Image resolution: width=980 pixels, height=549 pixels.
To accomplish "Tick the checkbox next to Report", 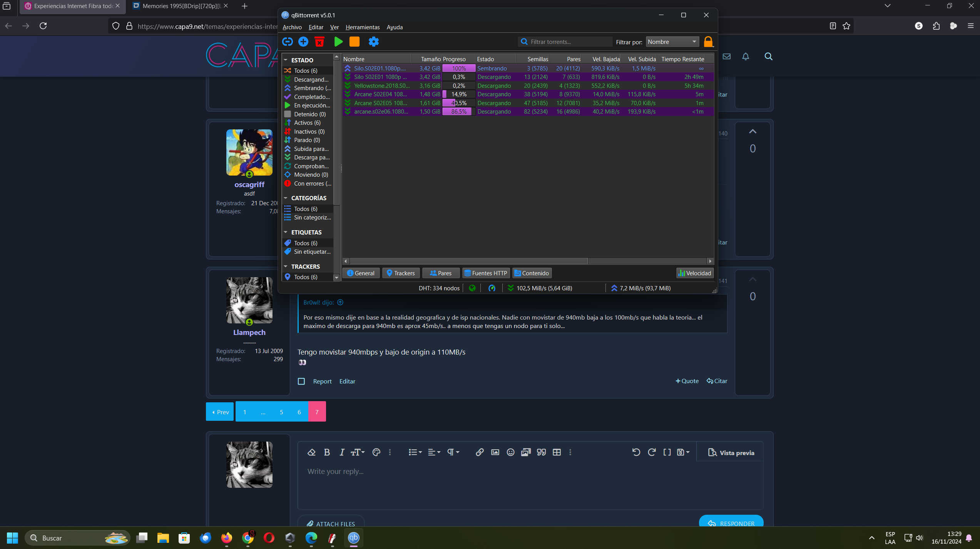I will [301, 381].
